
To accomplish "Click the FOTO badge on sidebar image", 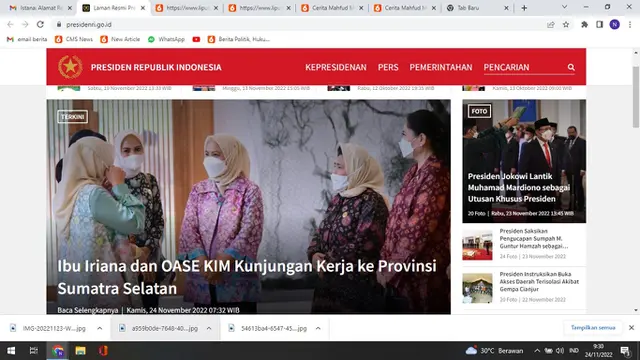I will (x=479, y=111).
